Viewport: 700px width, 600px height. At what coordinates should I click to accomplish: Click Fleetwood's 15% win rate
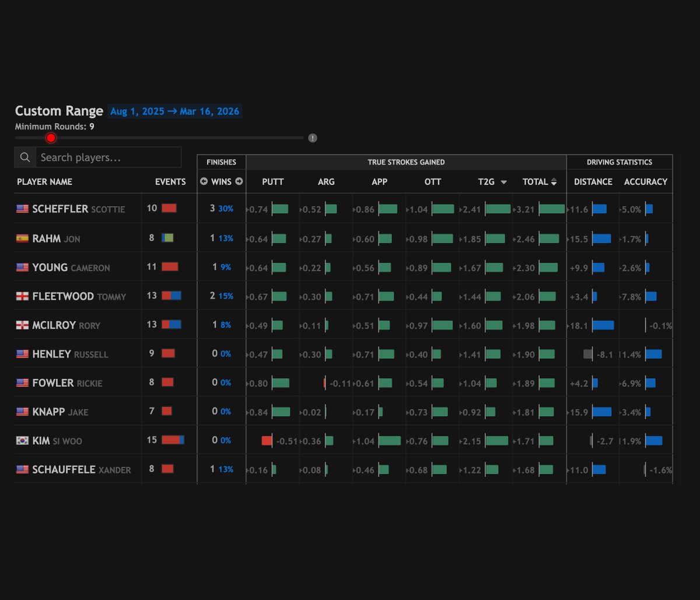(x=226, y=296)
